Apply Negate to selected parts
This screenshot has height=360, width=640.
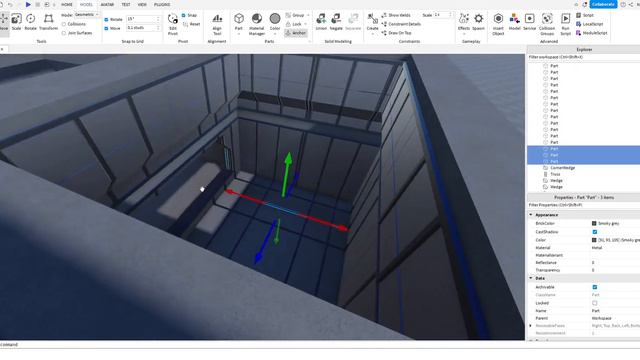pos(336,22)
